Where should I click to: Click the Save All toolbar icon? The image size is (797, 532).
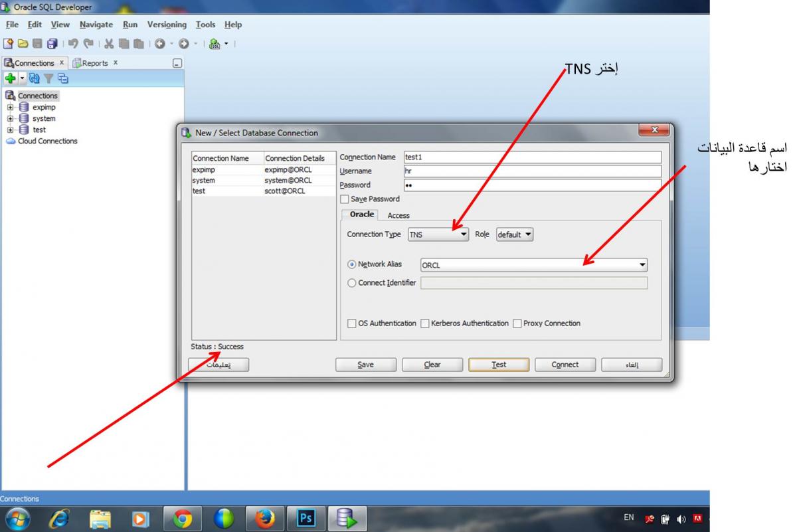click(52, 44)
